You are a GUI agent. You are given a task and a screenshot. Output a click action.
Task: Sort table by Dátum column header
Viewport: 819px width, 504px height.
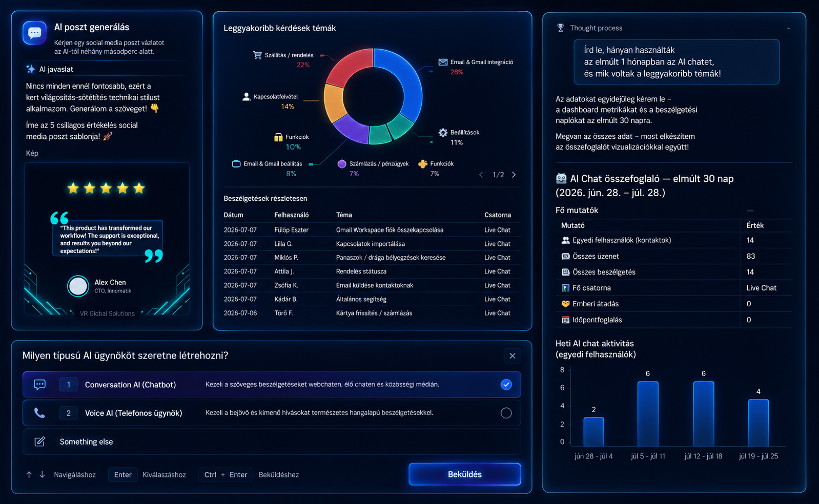coord(233,215)
